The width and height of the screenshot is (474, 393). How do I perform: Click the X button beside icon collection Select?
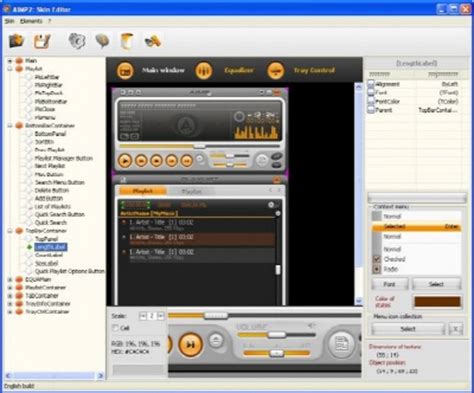click(455, 329)
